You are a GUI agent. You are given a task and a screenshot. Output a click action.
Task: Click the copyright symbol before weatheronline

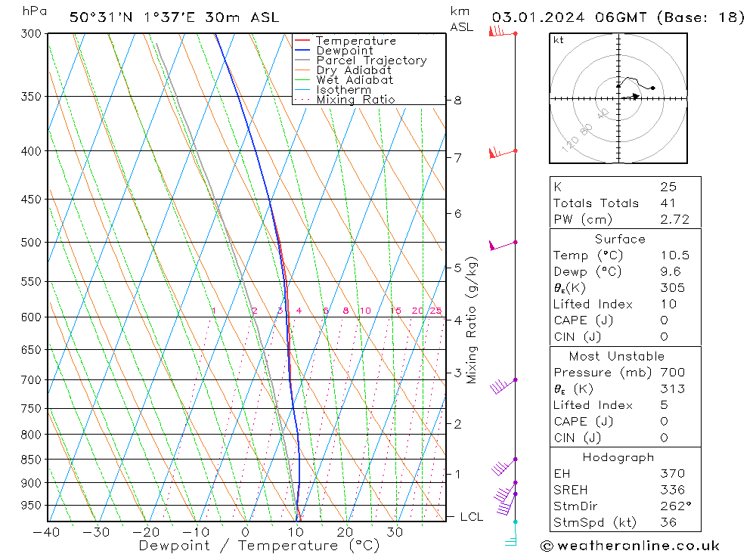[x=547, y=546]
